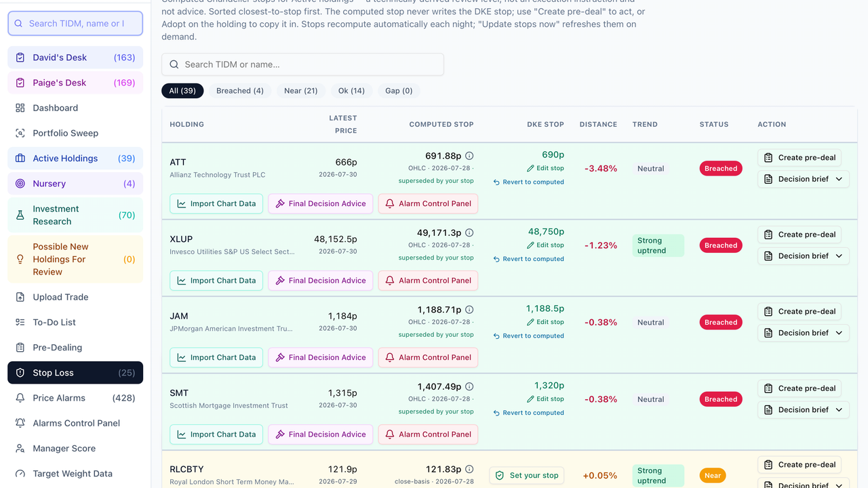Open Alarm Control Panel for SMT
Viewport: 868px width, 488px height.
[428, 434]
